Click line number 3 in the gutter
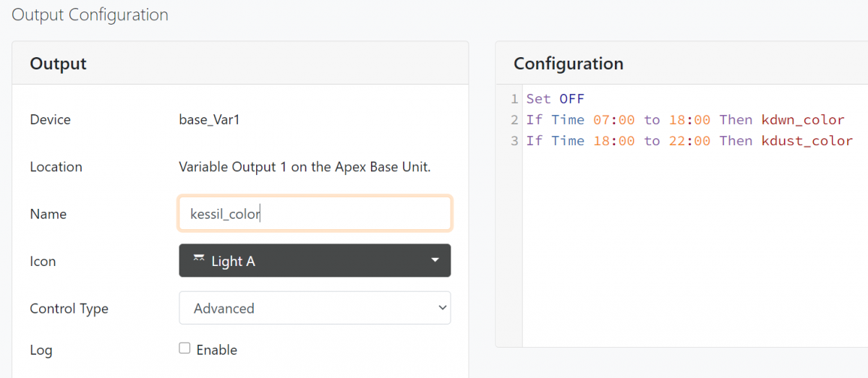Screen dimensions: 868x378 (x=514, y=141)
